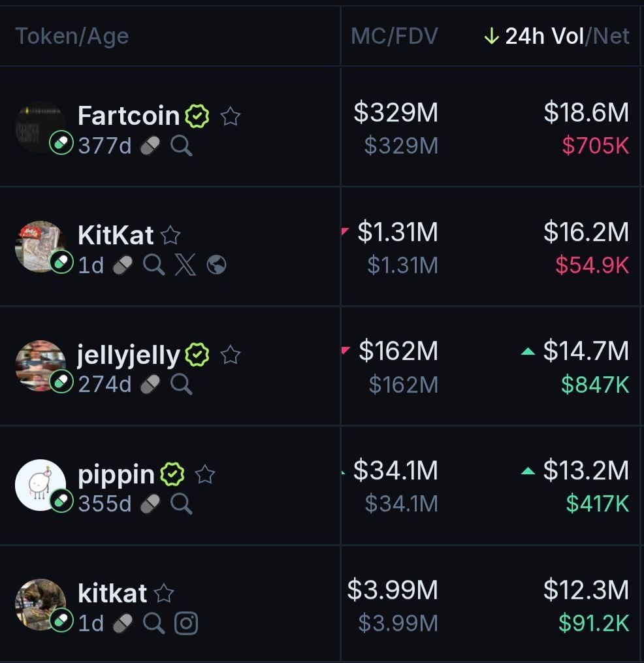
Task: Click the uppercase KitKat token avatar thumbnail
Action: (40, 246)
